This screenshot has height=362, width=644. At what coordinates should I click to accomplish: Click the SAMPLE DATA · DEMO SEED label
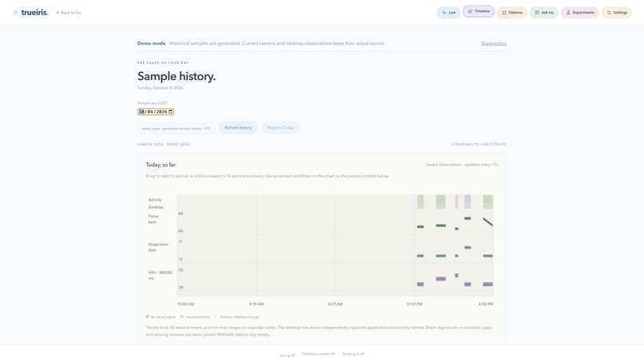pyautogui.click(x=164, y=145)
